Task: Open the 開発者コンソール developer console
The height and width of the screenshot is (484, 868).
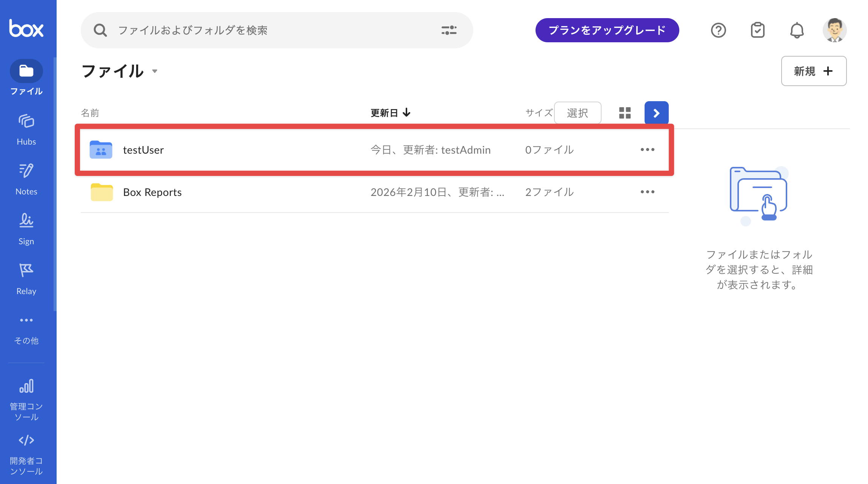Action: click(x=26, y=455)
